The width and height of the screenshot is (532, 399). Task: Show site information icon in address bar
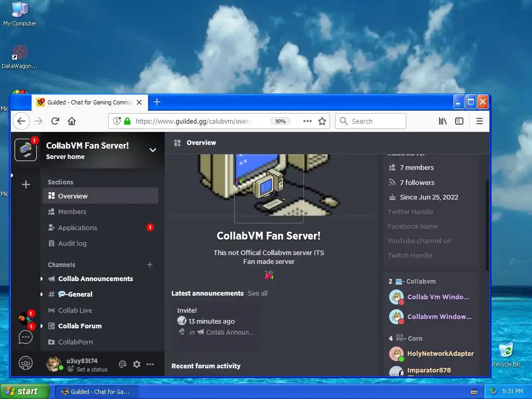(x=117, y=121)
